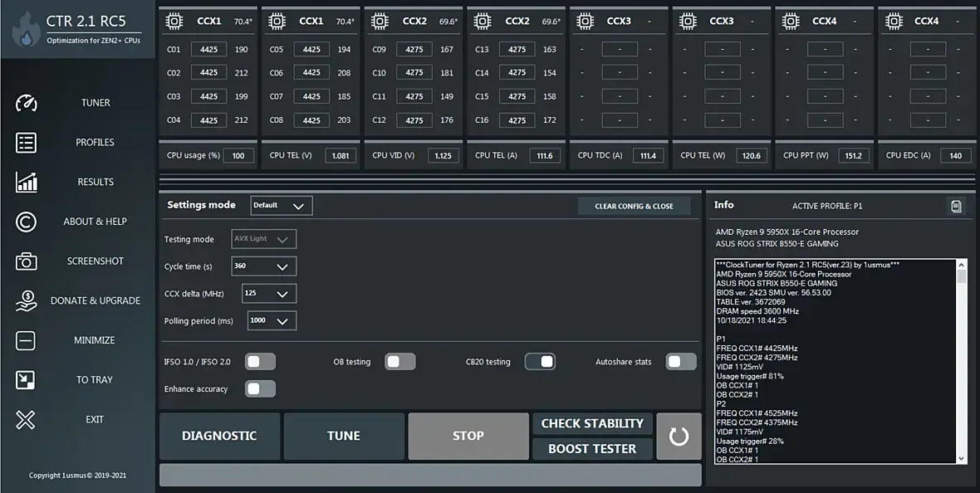Select PROFILES in the sidebar
The width and height of the screenshot is (980, 493).
95,143
